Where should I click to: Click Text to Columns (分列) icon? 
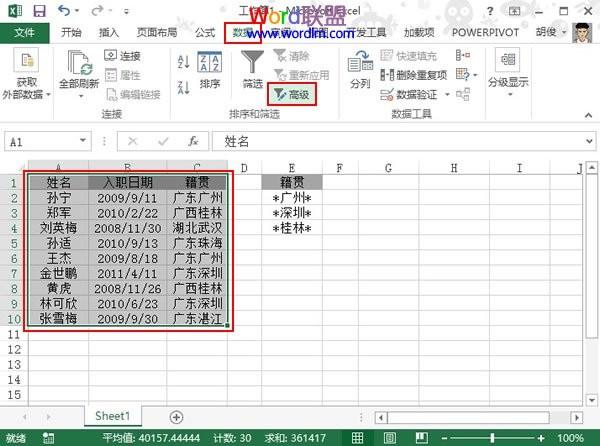pos(360,70)
